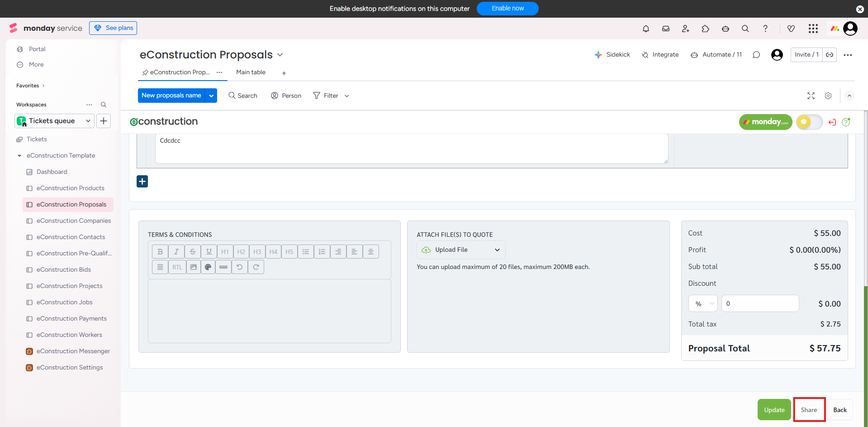This screenshot has height=427, width=868.
Task: Open the text color palette picker
Action: click(x=208, y=267)
